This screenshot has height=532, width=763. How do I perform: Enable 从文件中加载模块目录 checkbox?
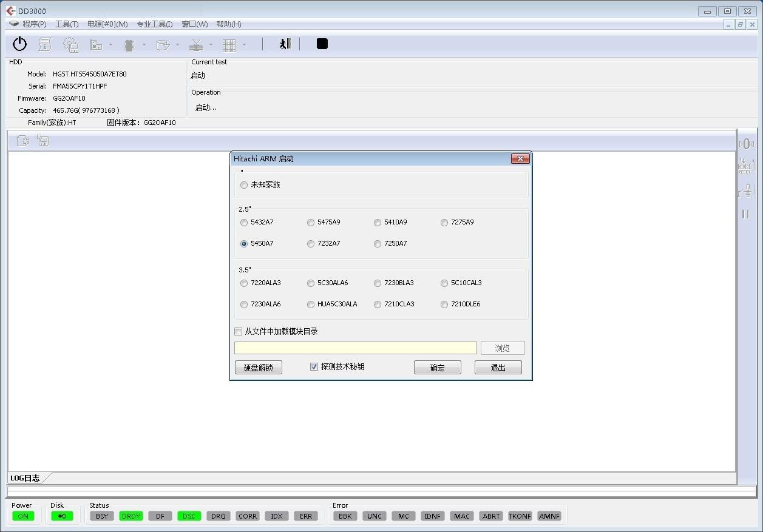[x=239, y=332]
